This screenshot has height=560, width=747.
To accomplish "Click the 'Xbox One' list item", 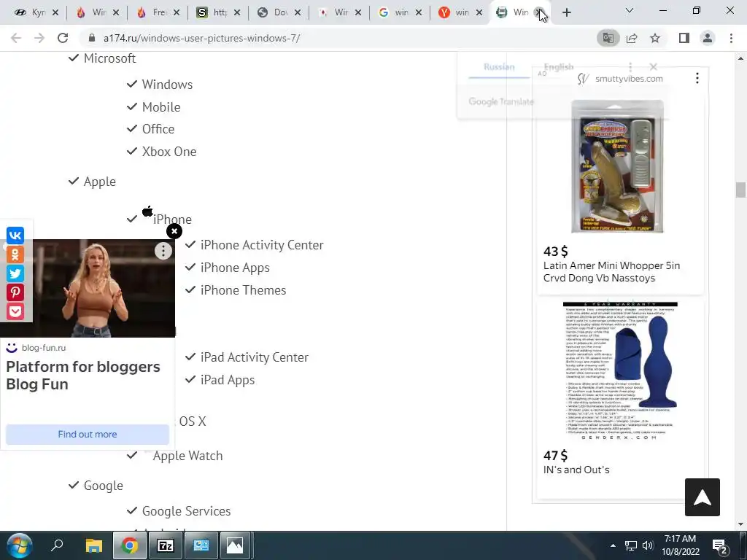I will 169,152.
